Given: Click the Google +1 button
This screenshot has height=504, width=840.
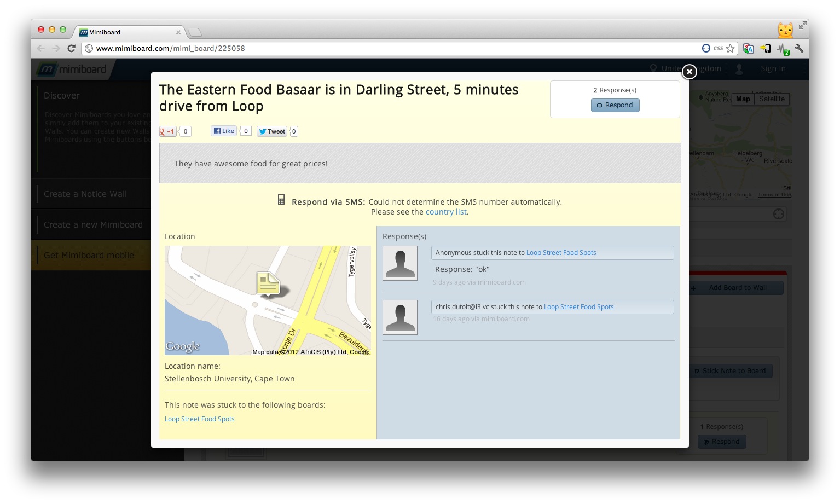Looking at the screenshot, I should coord(167,131).
